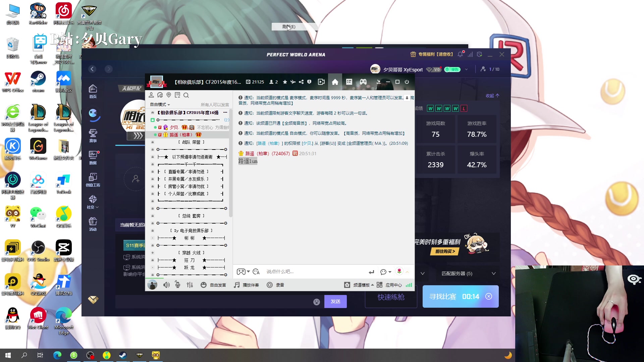Click the 快速练枪 button
The image size is (644, 362).
pos(391,297)
